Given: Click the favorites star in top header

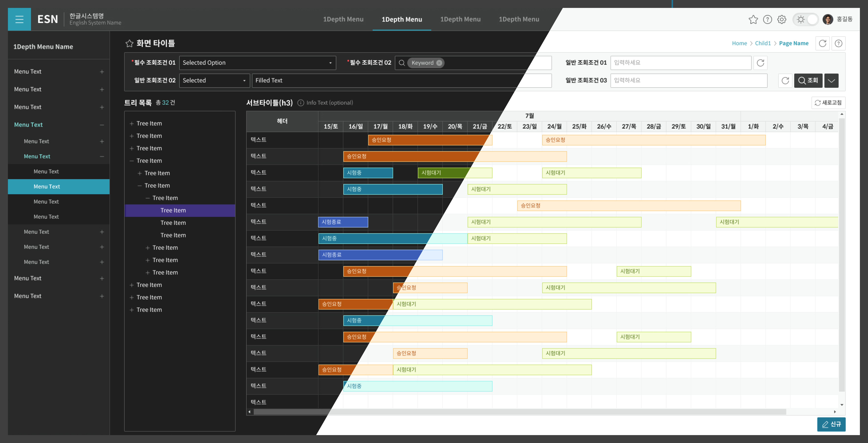Looking at the screenshot, I should pos(753,20).
